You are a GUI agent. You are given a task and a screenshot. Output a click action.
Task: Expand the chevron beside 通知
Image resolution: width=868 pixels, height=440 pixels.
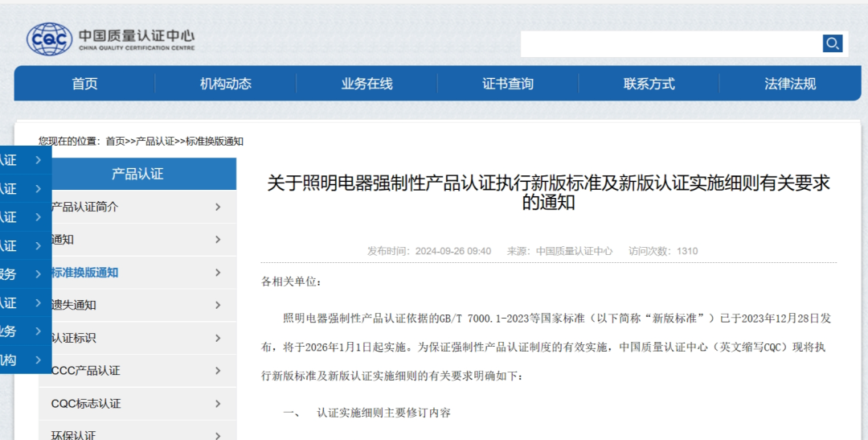coord(218,240)
